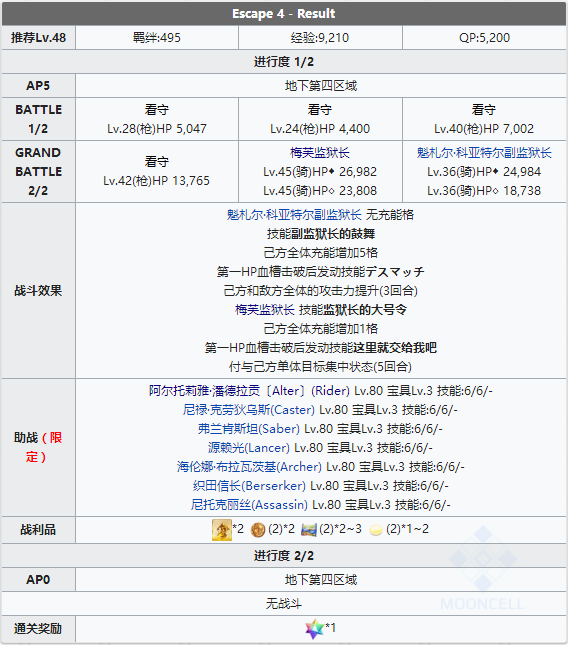Click the 无战斗 row
The height and width of the screenshot is (645, 568).
pos(284,603)
